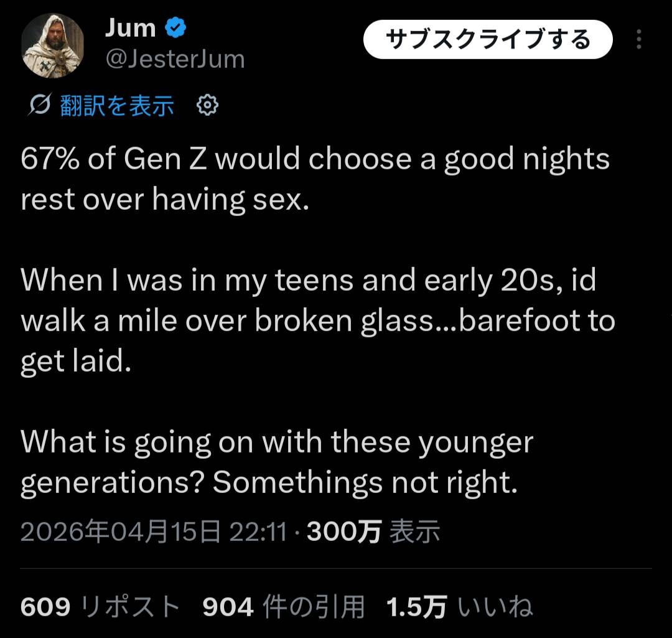Screen dimensions: 672x638
Task: Show the 1.5万 いいね likes list
Action: [x=459, y=607]
